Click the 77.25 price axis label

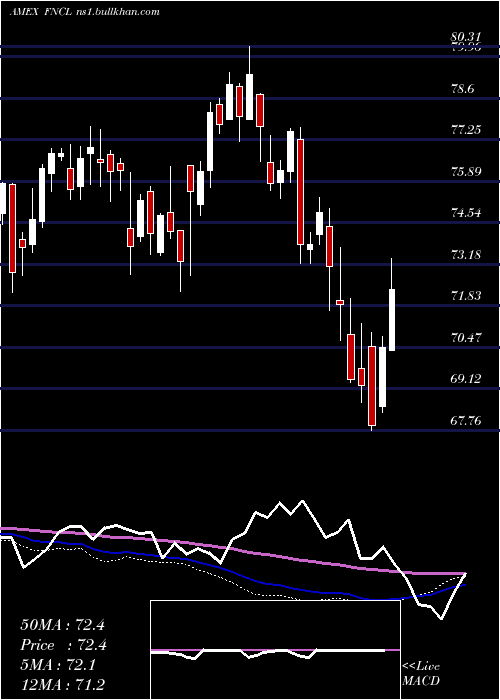point(466,130)
